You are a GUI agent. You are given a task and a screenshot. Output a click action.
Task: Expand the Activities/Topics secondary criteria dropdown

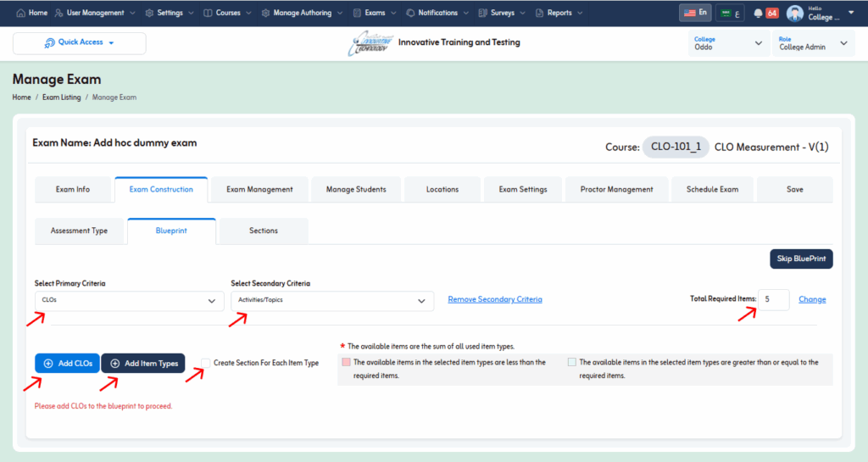331,300
